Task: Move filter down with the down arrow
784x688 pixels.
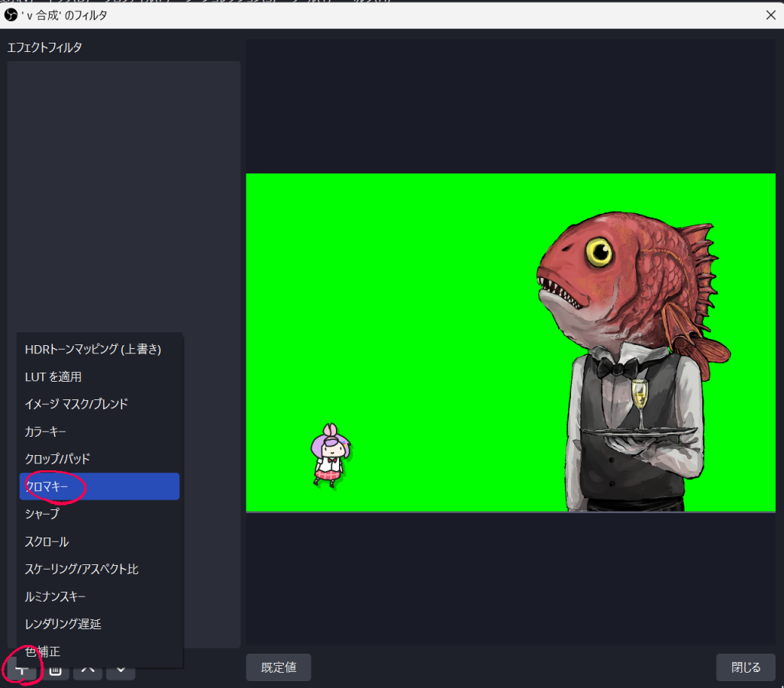Action: pyautogui.click(x=121, y=670)
